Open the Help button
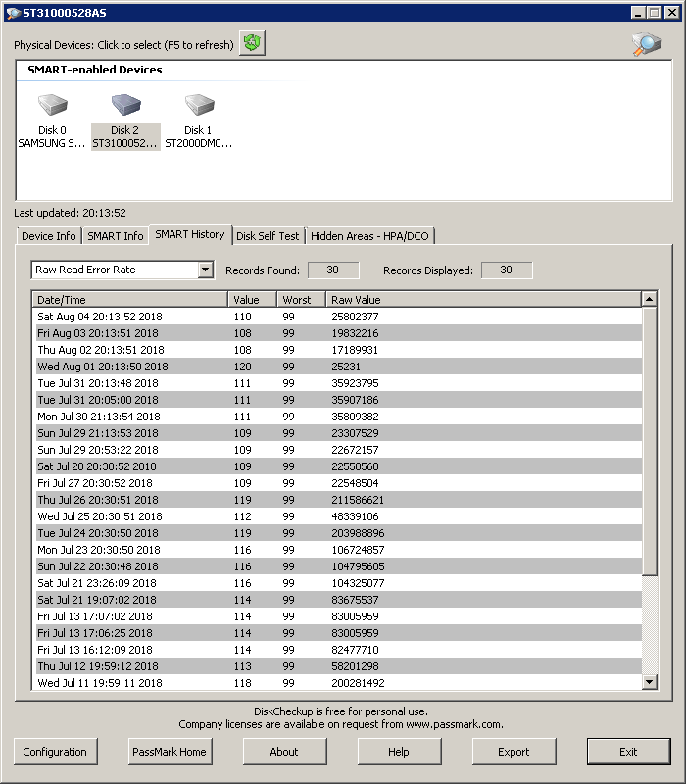 [399, 752]
